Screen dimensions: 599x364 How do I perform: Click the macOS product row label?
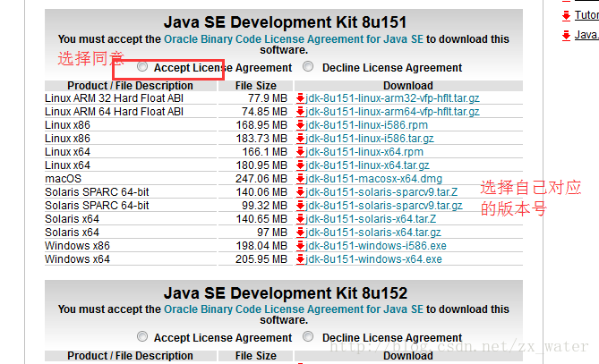click(63, 179)
